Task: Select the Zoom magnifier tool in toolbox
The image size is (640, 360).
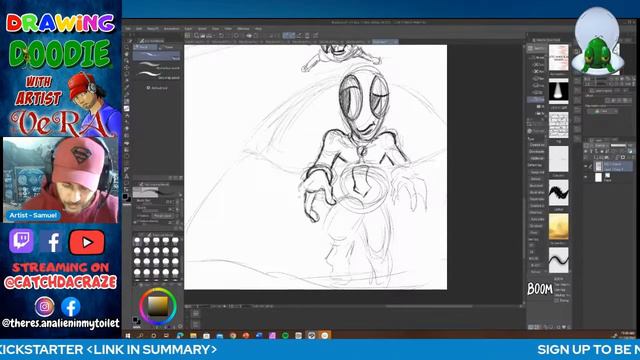Action: [127, 47]
